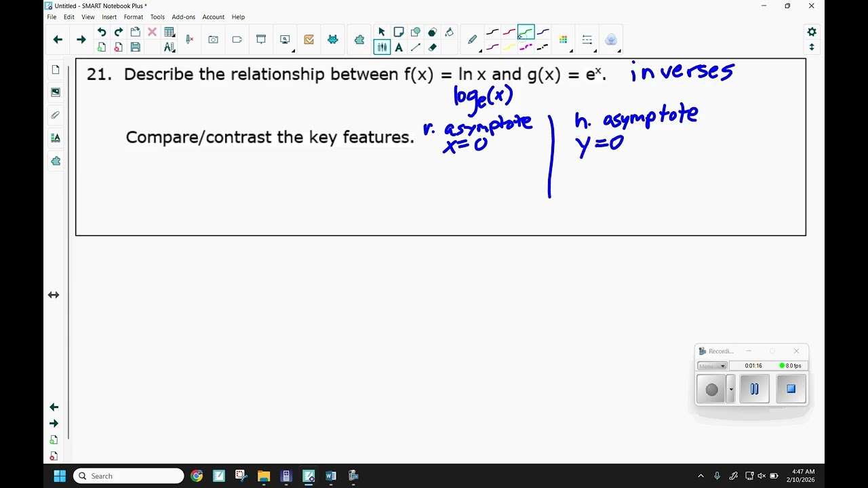Save the file with the floppy disk icon
The height and width of the screenshot is (488, 868).
[136, 47]
